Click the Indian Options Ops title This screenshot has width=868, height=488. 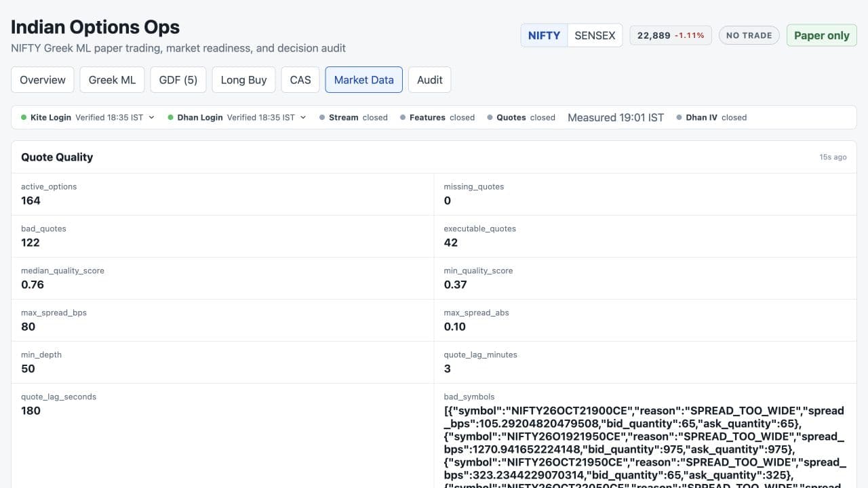click(x=96, y=27)
